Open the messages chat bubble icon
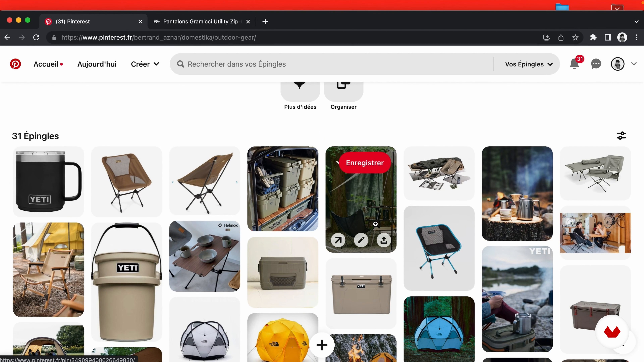644x362 pixels. [596, 64]
